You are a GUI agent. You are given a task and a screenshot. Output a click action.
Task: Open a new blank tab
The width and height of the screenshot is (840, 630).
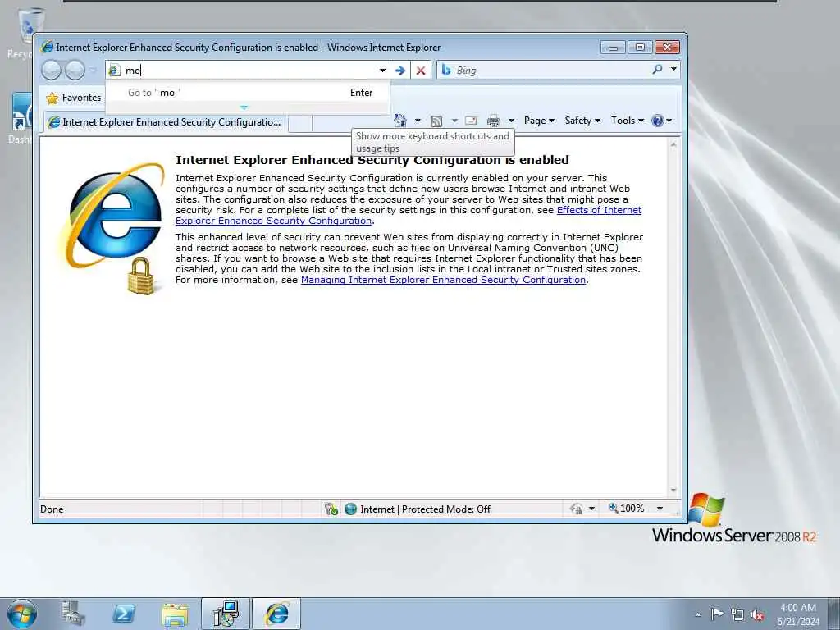[300, 123]
